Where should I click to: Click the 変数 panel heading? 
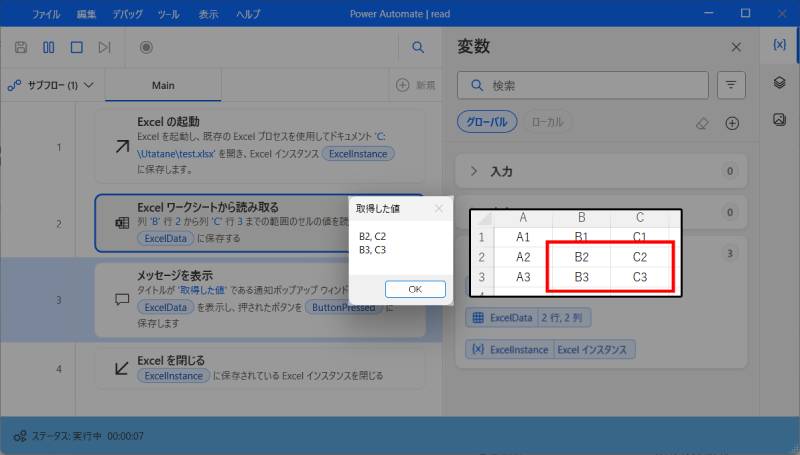[473, 46]
